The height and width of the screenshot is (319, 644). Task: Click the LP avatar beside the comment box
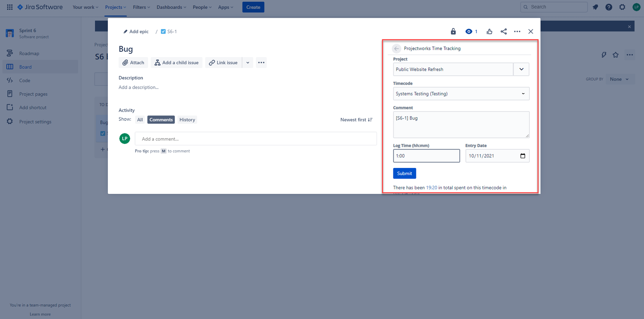125,139
